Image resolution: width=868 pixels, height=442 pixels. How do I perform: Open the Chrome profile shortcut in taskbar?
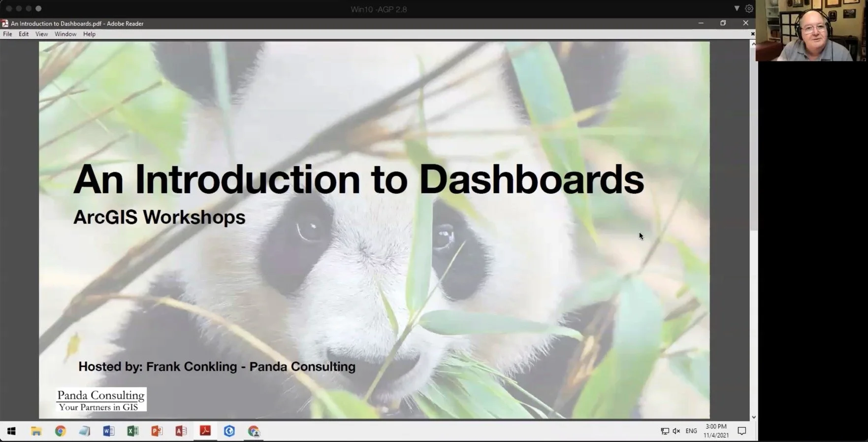[x=254, y=431]
